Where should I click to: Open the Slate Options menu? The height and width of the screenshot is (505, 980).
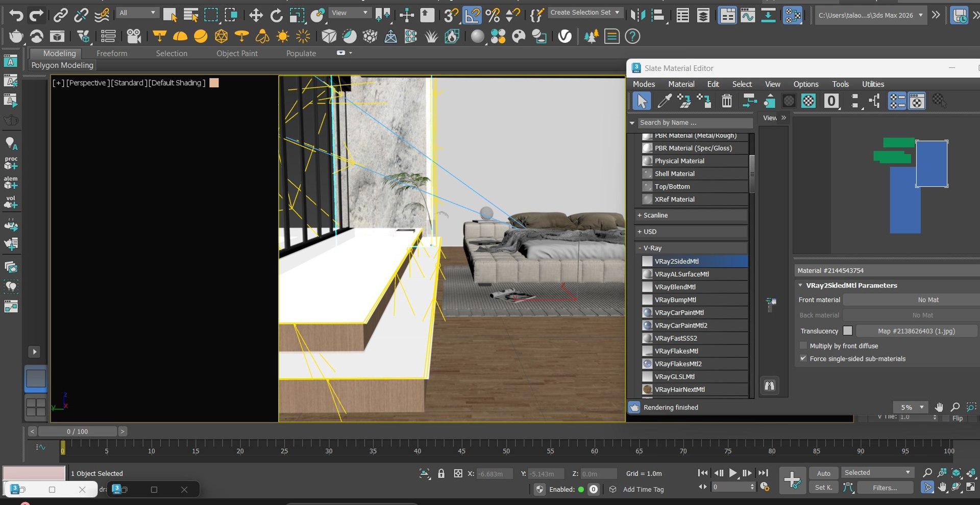click(806, 84)
